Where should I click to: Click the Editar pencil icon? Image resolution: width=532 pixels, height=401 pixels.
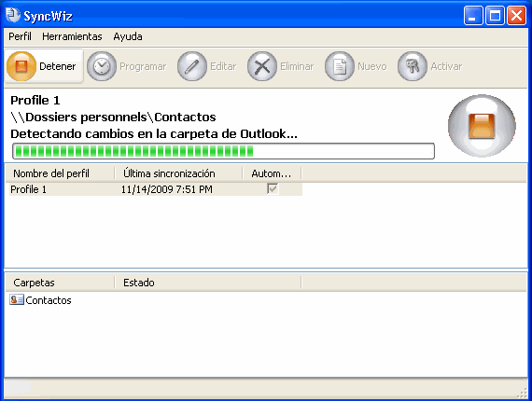pos(192,66)
